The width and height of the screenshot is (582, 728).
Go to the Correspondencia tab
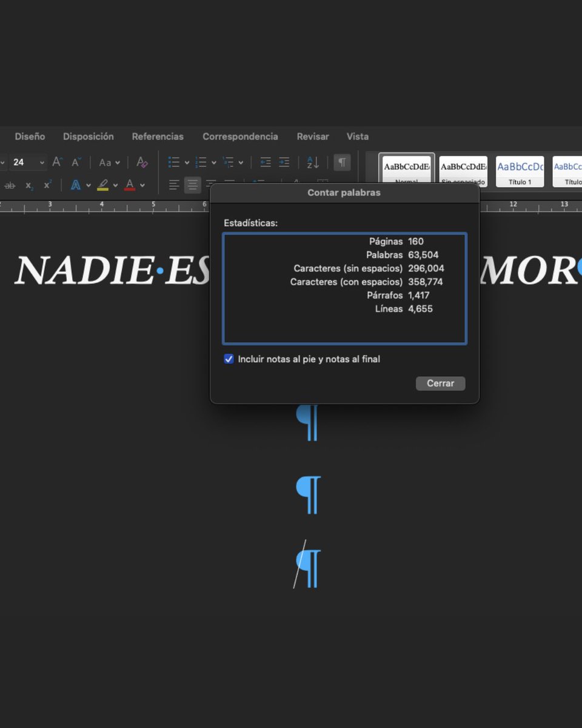240,136
